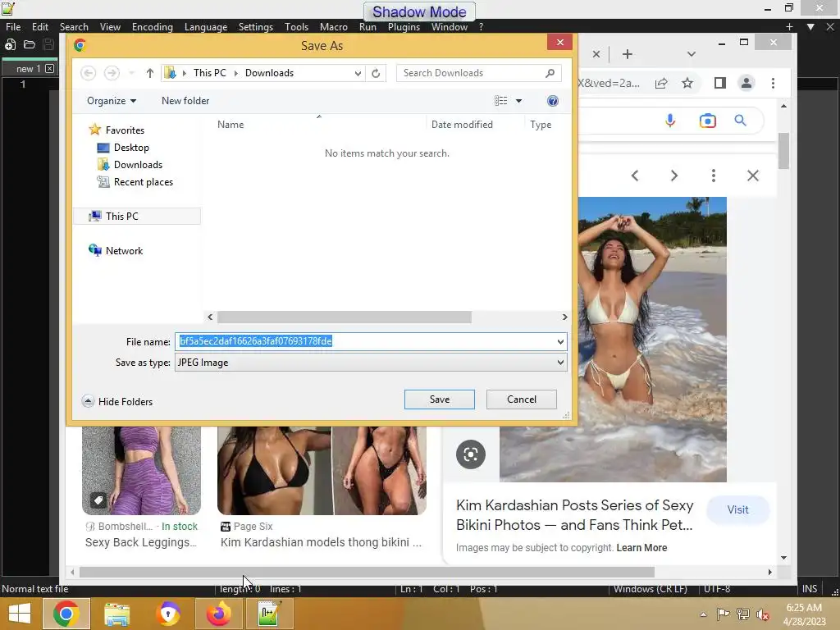Image resolution: width=840 pixels, height=630 pixels.
Task: Select This PC in the address breadcrumb
Action: coord(209,73)
